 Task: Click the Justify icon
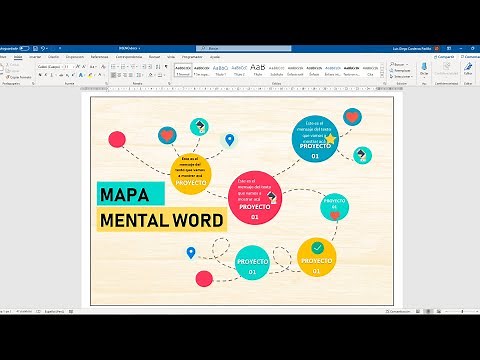tap(131, 75)
